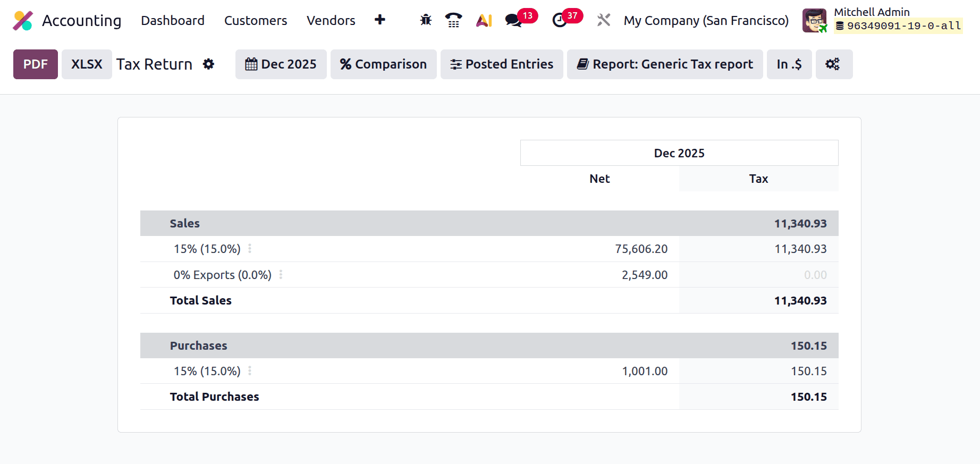
Task: Open the Customers menu
Action: [x=256, y=21]
